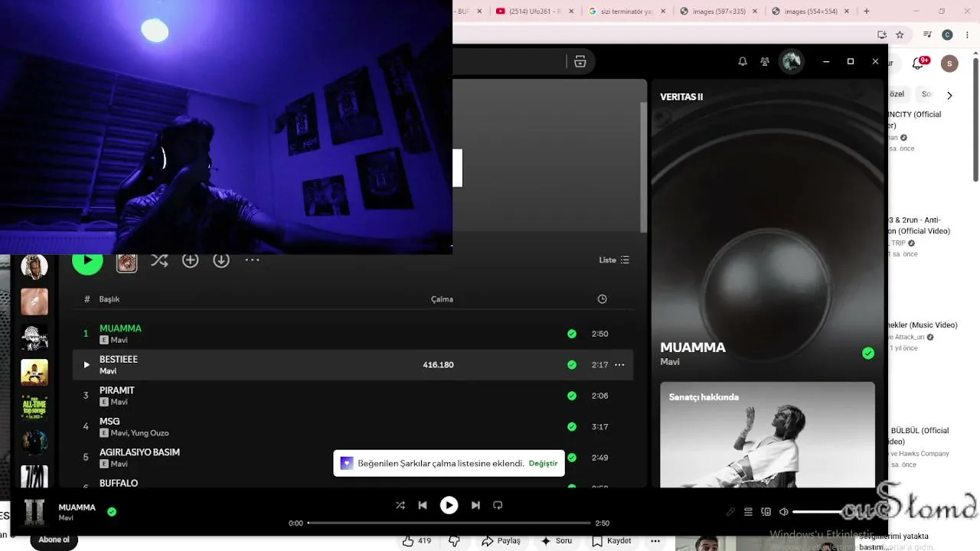Select the AGIRLASIYO BASIM track

pyautogui.click(x=139, y=452)
